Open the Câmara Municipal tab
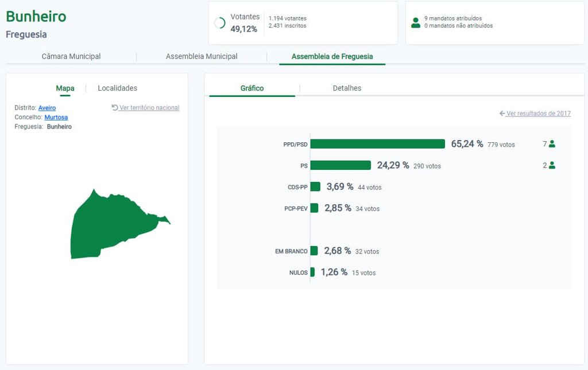The width and height of the screenshot is (588, 370). point(71,56)
